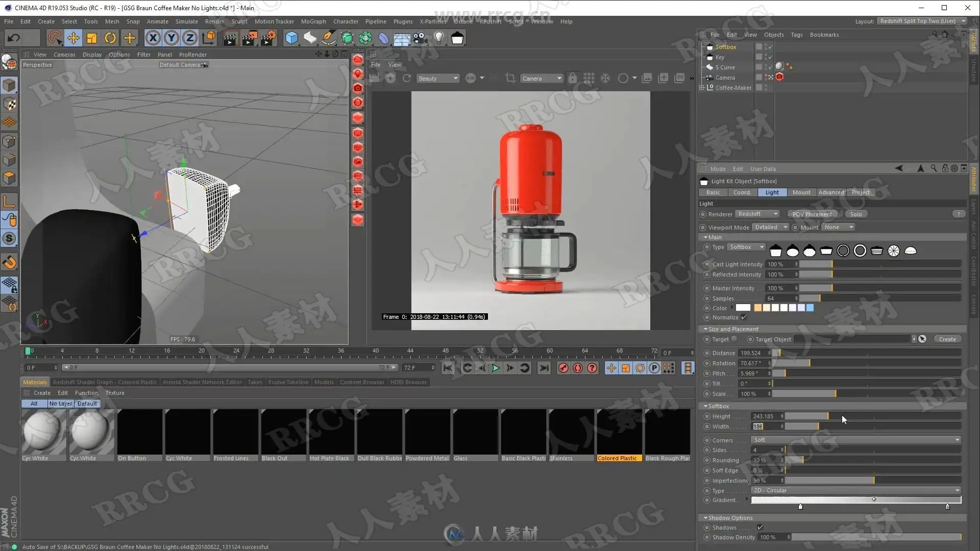Toggle the X axis lock

[153, 38]
